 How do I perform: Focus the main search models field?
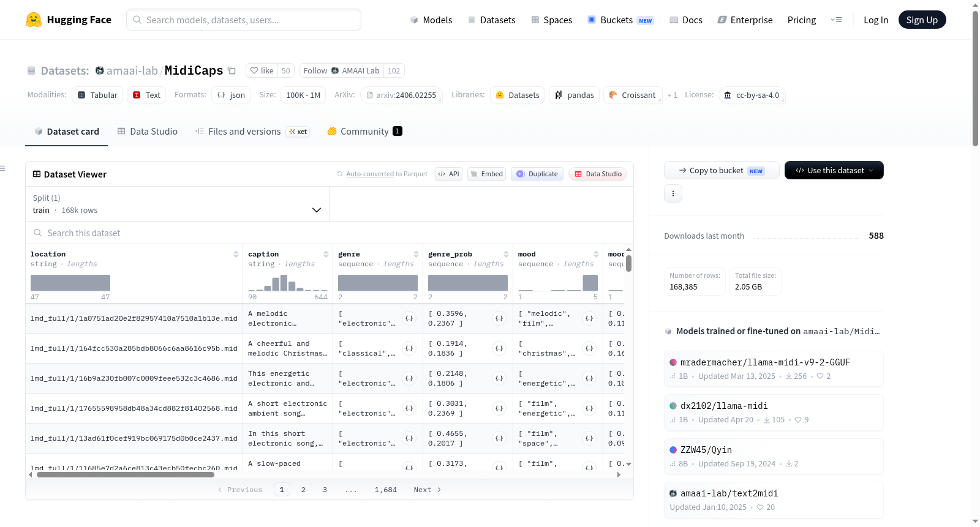click(x=244, y=20)
